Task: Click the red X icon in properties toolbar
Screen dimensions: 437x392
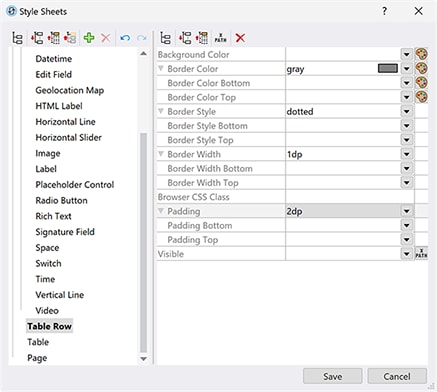Action: click(x=240, y=38)
